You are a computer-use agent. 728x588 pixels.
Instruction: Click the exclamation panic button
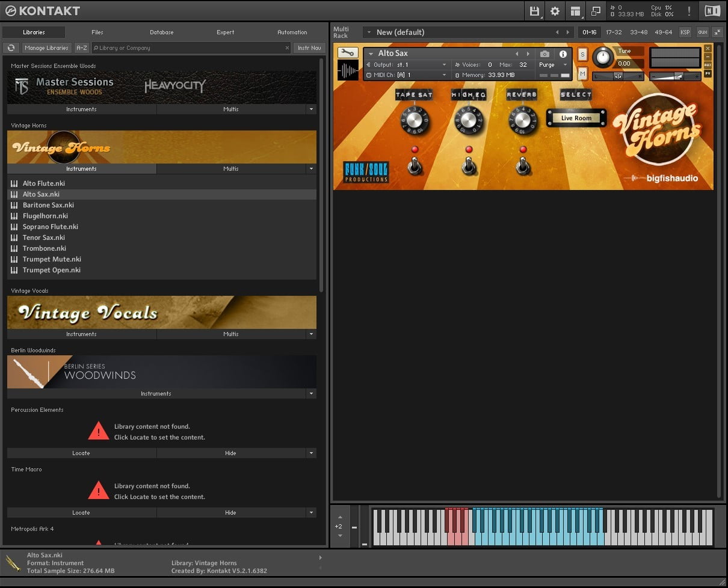coord(689,11)
